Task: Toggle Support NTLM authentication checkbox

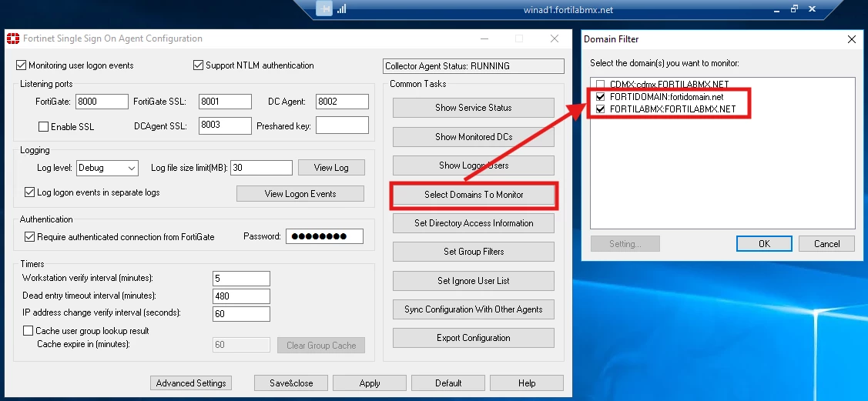Action: tap(199, 65)
